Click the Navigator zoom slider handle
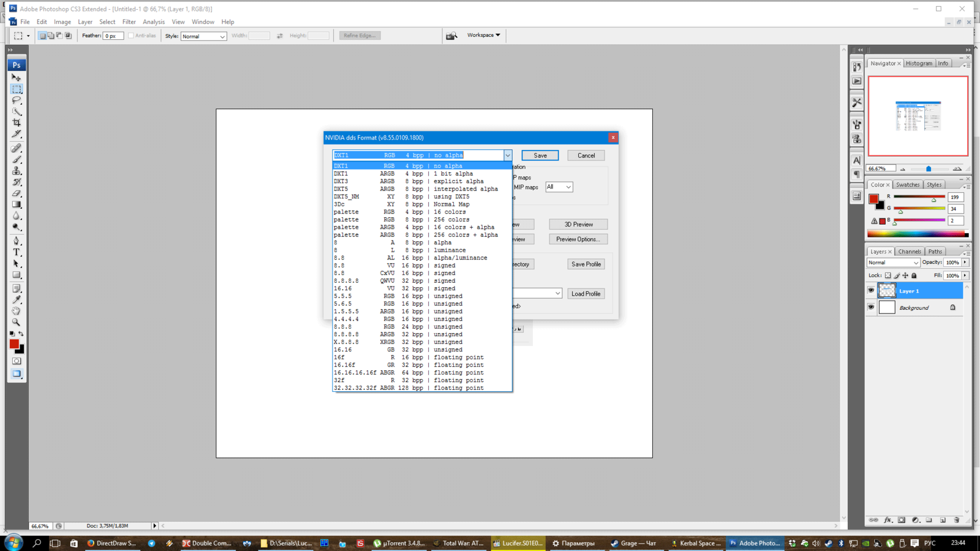 point(929,168)
